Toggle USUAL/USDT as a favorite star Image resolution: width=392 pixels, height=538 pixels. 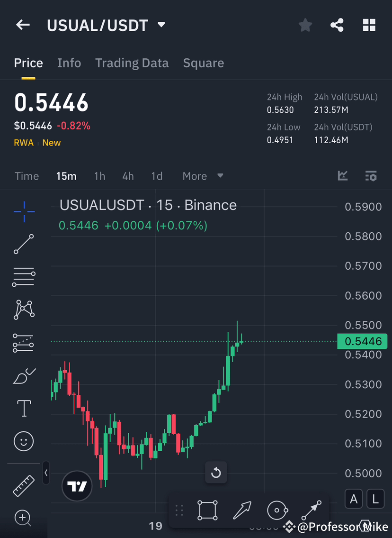pyautogui.click(x=305, y=25)
